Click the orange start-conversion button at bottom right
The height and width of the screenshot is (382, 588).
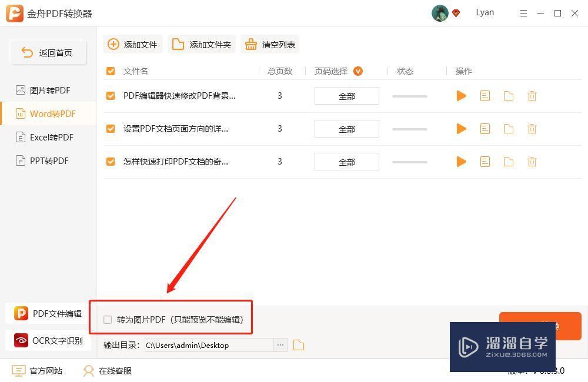click(540, 326)
